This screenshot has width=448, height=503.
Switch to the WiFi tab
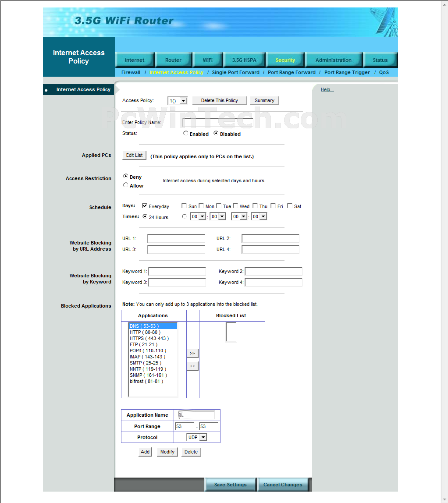pyautogui.click(x=208, y=60)
